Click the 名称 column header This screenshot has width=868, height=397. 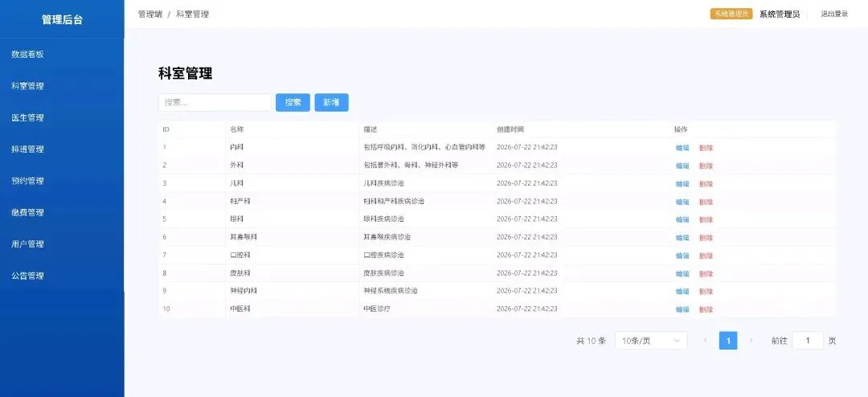tap(237, 129)
